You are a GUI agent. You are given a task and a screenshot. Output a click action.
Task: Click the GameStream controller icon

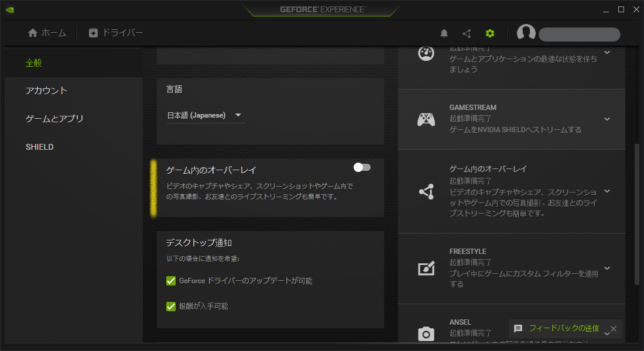tap(426, 119)
